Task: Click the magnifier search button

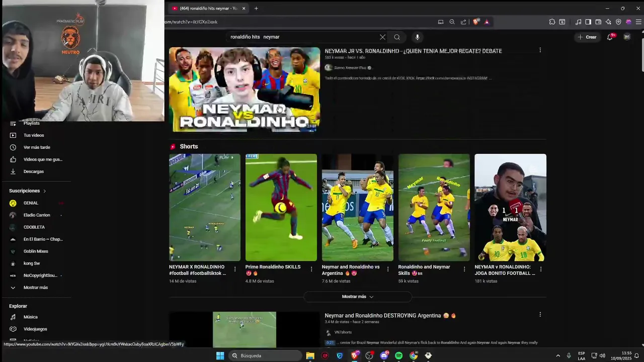Action: [397, 37]
